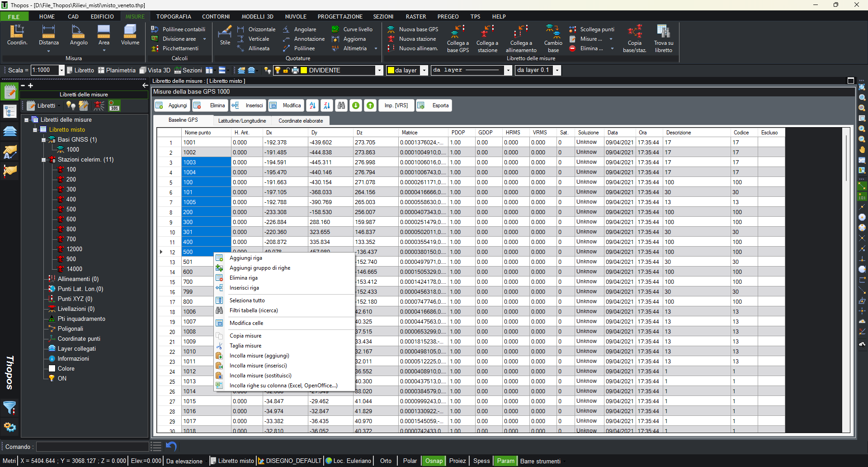Click sort ascending A-Z icon
868x467 pixels.
pyautogui.click(x=312, y=105)
